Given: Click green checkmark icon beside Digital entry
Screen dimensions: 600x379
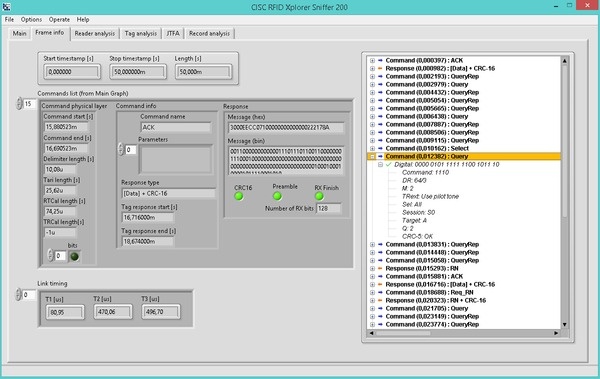Looking at the screenshot, I should coord(389,165).
